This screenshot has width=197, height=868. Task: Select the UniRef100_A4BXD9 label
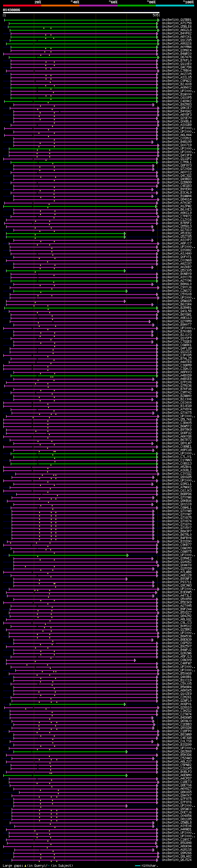pyautogui.click(x=176, y=375)
